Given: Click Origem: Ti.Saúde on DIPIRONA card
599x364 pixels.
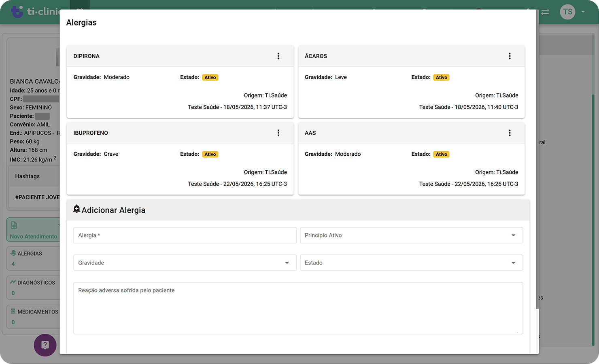Looking at the screenshot, I should click(265, 95).
